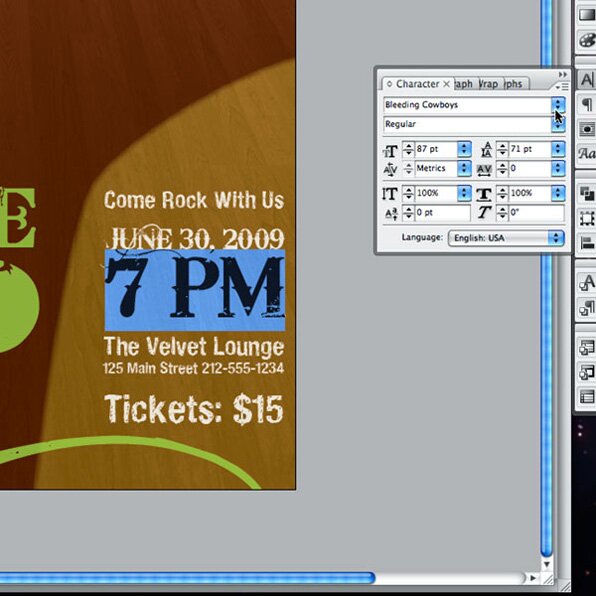Image resolution: width=596 pixels, height=596 pixels.
Task: Click the tracking AV icon
Action: [484, 170]
